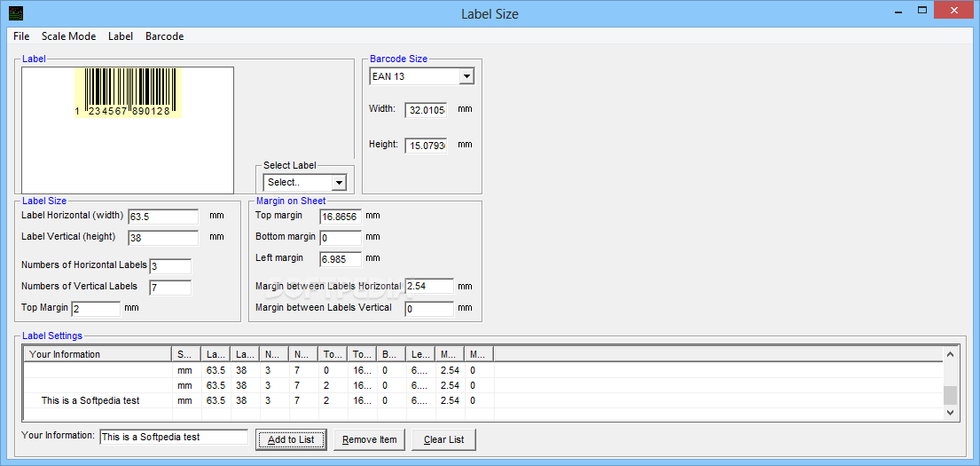Click the first 'To...' column header
Screen dimensions: 980x466
tap(332, 354)
